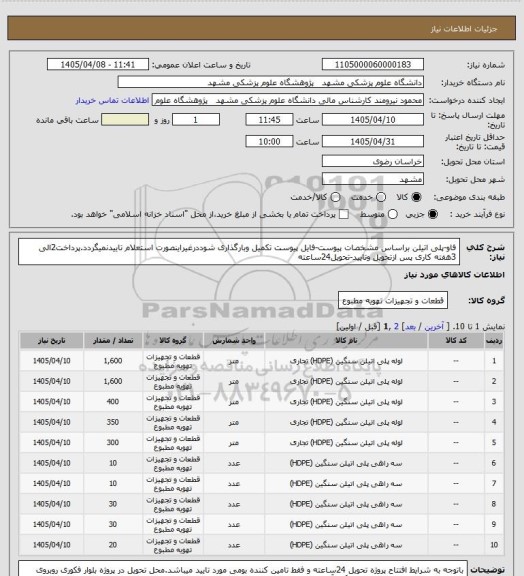This screenshot has height=576, width=524.
Task: Click the delivery province field خراسان رضوی
Action: [x=373, y=161]
